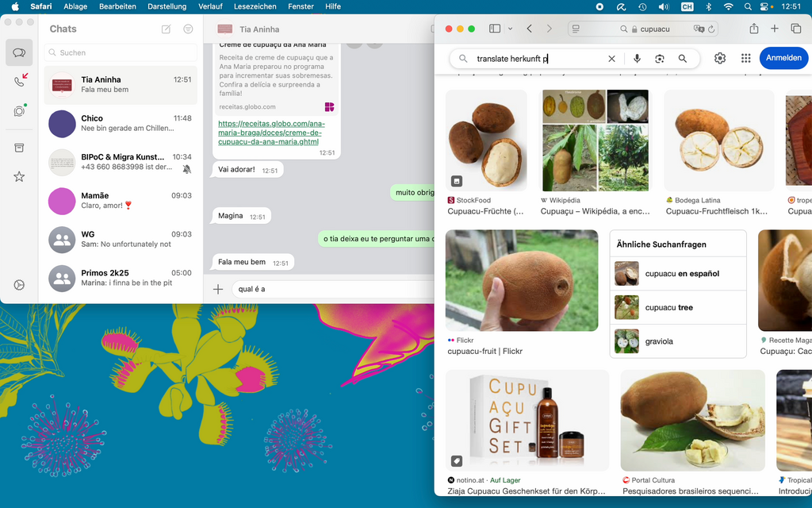Open the receitas.globo.com recipe link
The height and width of the screenshot is (508, 812).
tap(271, 133)
